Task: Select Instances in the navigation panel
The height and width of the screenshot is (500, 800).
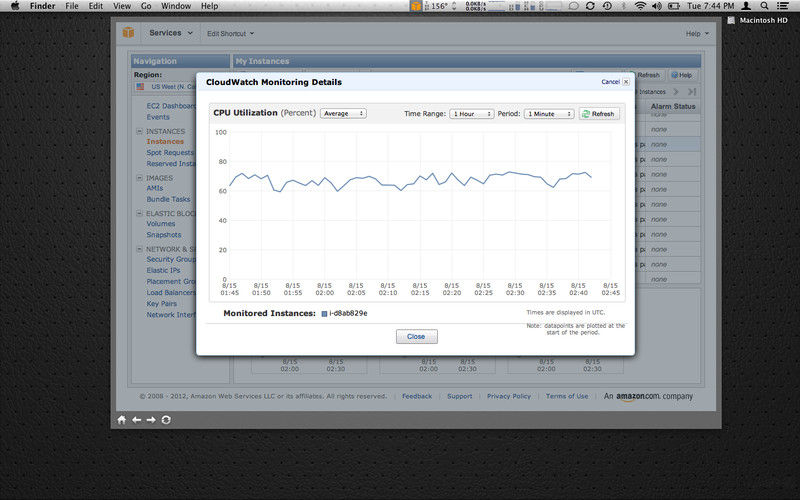Action: [165, 142]
